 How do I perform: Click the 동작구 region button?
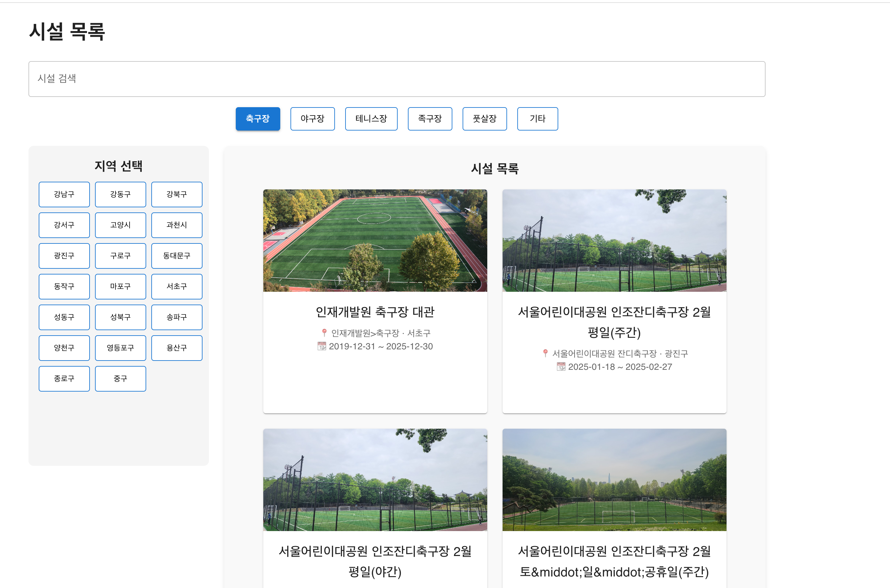point(64,287)
